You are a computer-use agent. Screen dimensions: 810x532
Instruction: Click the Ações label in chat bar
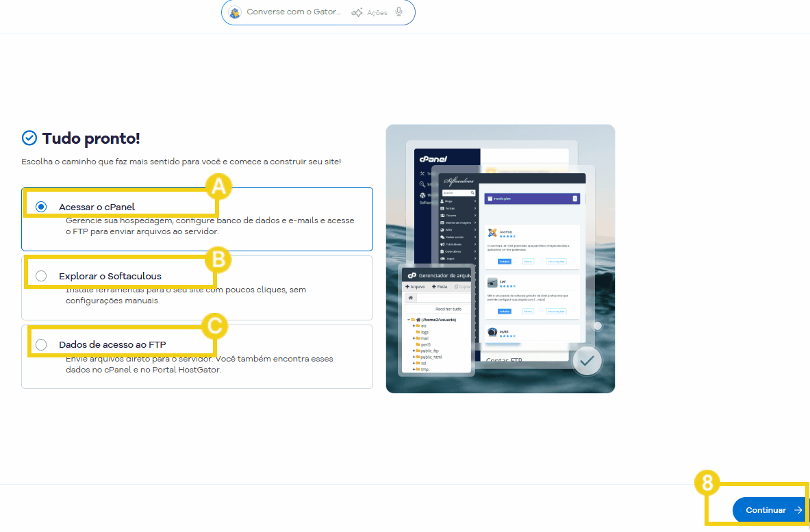pyautogui.click(x=377, y=13)
